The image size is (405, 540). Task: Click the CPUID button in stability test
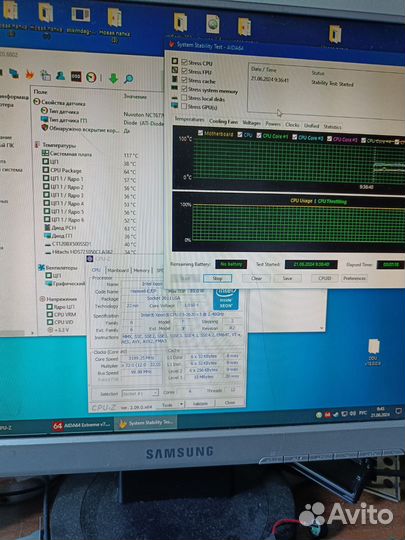pos(325,278)
